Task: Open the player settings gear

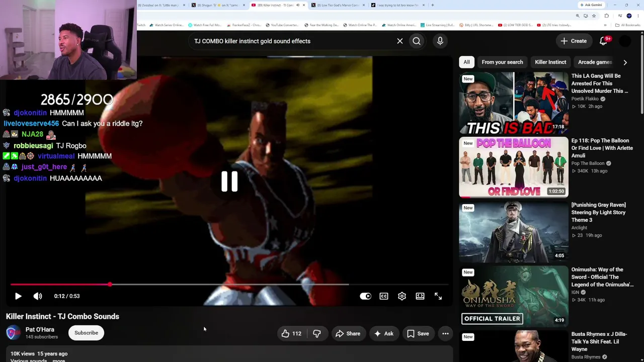Action: (x=402, y=296)
